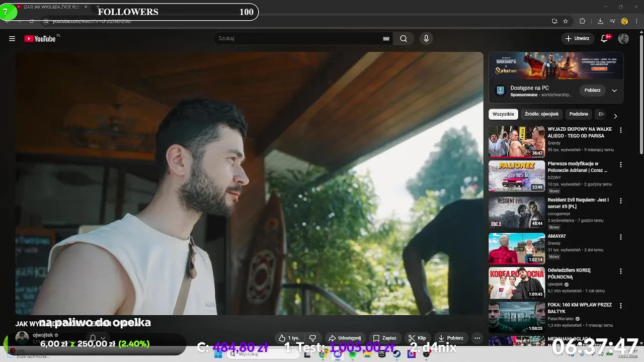Viewport: 644px width, 362px height.
Task: Select the Wszystkie filter chip
Action: tap(503, 114)
